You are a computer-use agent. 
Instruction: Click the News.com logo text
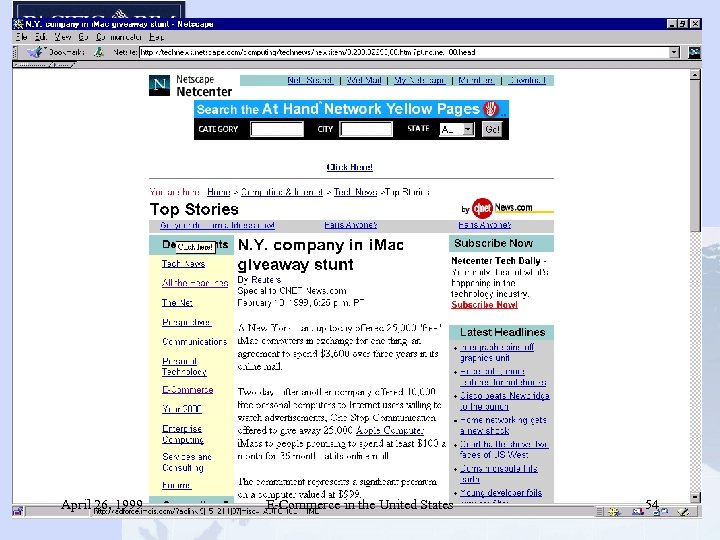513,208
